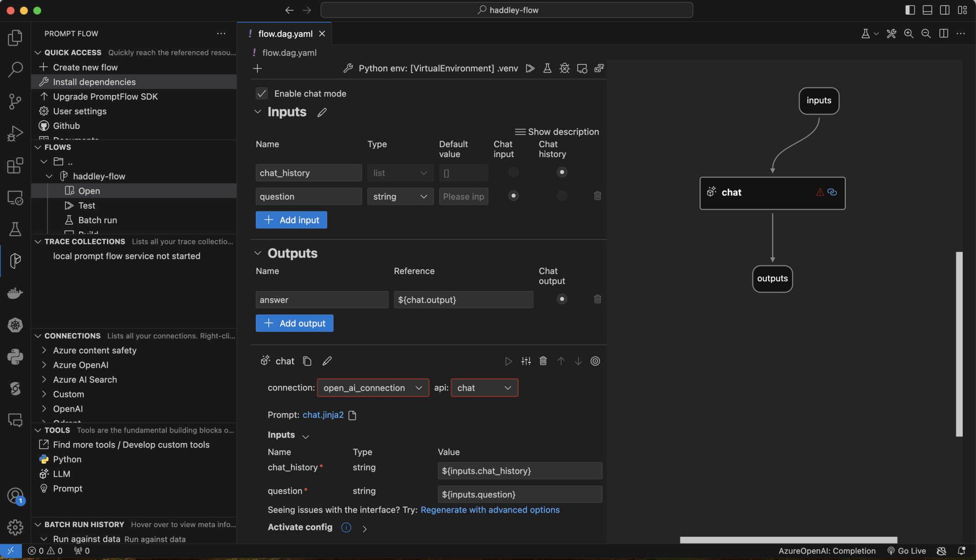Click the debug flow bug icon
976x560 pixels.
564,69
